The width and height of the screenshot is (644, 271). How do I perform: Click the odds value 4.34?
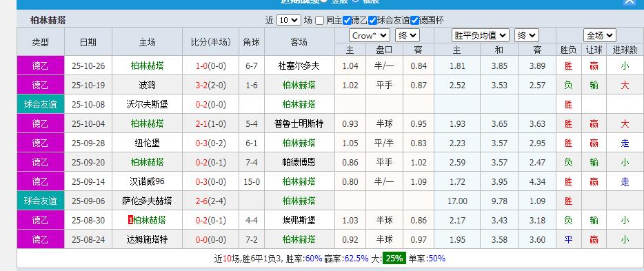click(537, 181)
